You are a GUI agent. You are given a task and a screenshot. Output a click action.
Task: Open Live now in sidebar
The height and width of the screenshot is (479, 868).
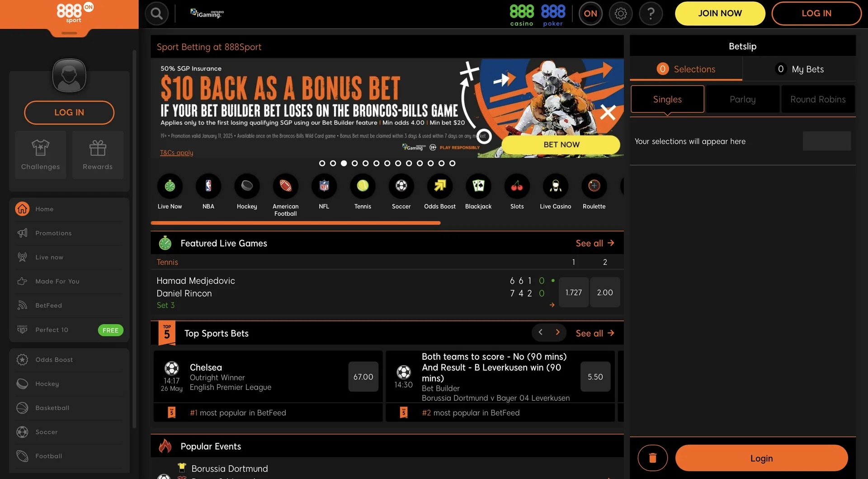coord(69,257)
